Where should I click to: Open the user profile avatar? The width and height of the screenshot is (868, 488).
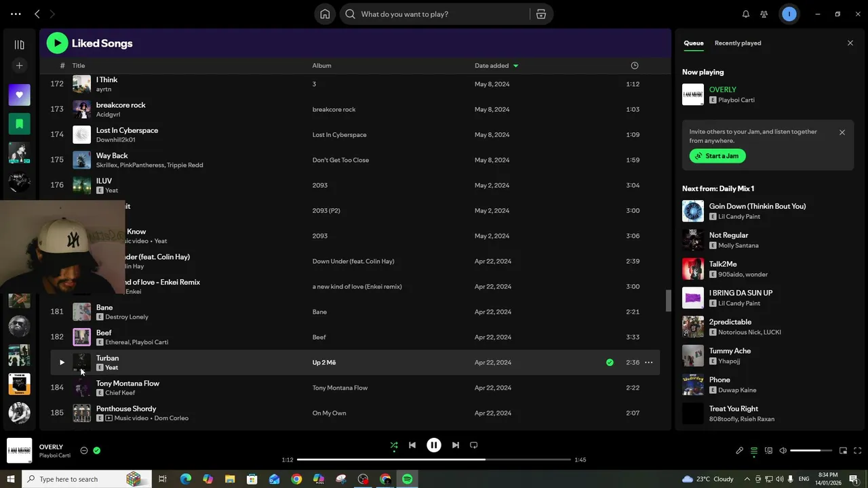(789, 14)
